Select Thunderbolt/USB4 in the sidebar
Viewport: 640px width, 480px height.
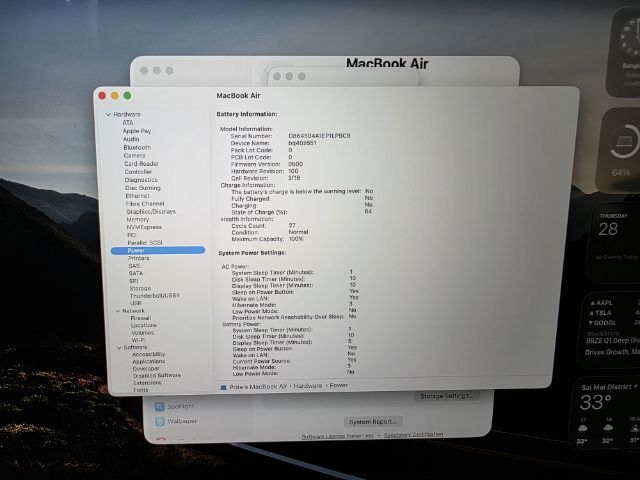point(154,296)
